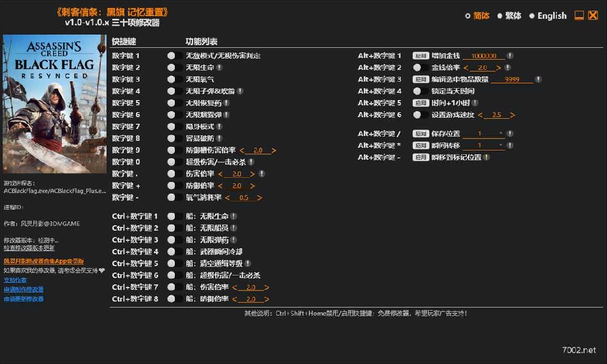The image size is (607, 364).
Task: Open 瞬间转移 slot dropdown
Action: tap(501, 146)
